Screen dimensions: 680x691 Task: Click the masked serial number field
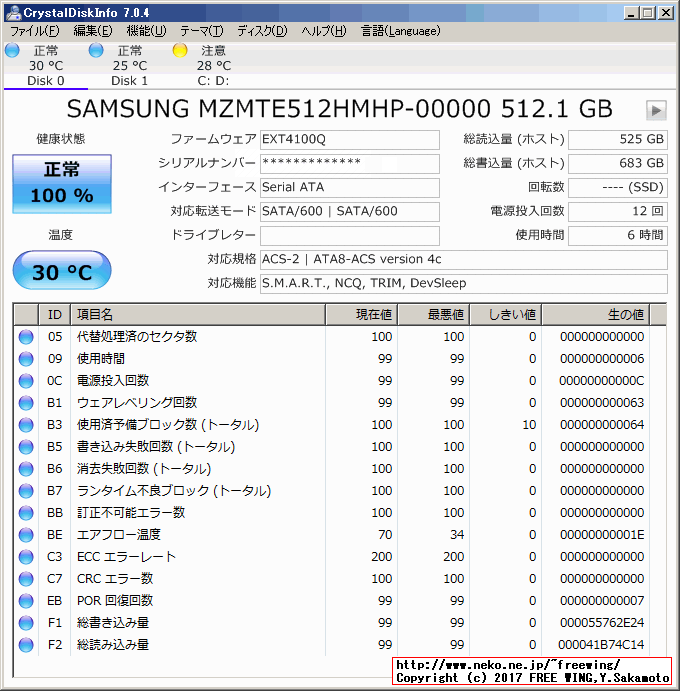(349, 163)
